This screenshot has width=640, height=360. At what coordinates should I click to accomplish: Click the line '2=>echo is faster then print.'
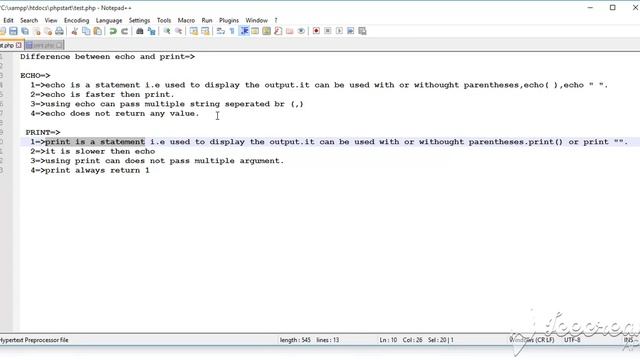pyautogui.click(x=102, y=95)
